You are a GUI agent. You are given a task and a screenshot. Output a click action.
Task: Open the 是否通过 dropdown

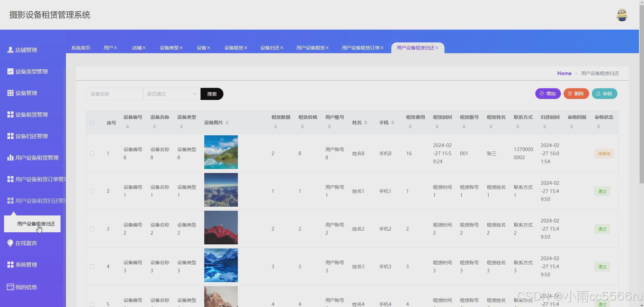click(171, 94)
